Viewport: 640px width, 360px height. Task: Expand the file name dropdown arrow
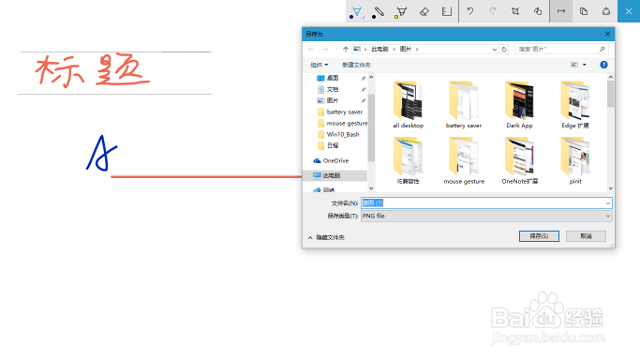[608, 203]
